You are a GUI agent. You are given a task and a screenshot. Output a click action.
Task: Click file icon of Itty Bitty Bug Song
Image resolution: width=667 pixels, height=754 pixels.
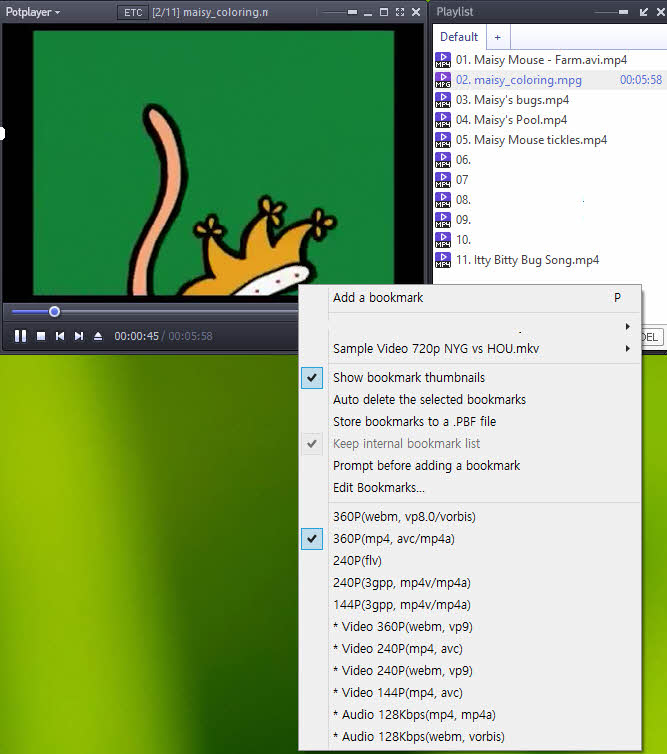click(x=443, y=260)
